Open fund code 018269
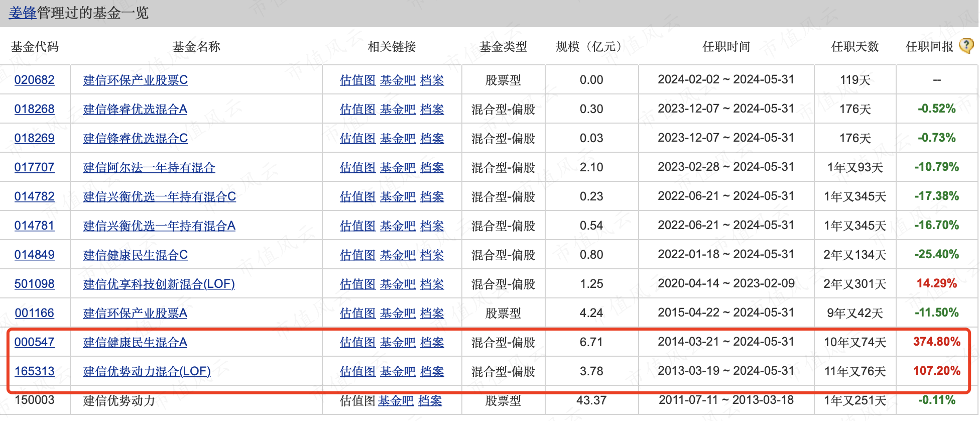 (x=34, y=138)
